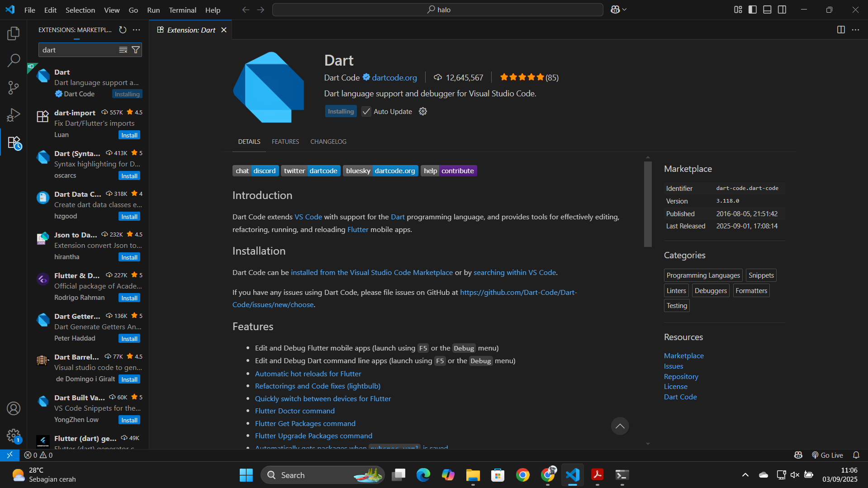Click the filter extensions funnel icon
868x488 pixels.
(136, 50)
